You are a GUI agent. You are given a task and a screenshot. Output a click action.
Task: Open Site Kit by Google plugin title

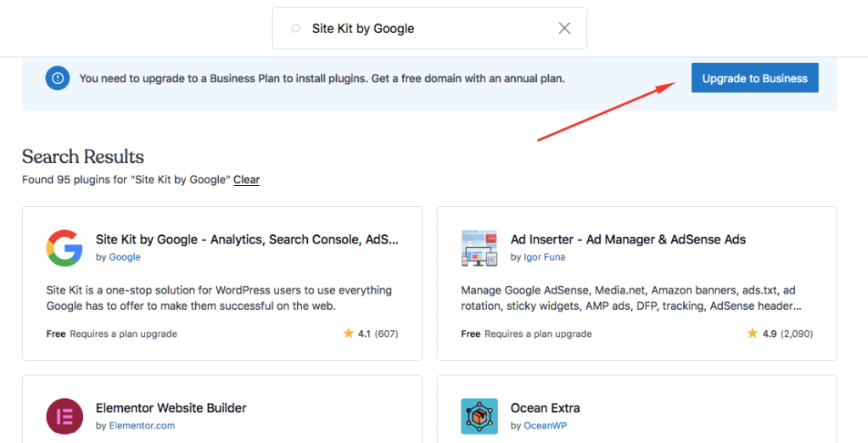(247, 239)
